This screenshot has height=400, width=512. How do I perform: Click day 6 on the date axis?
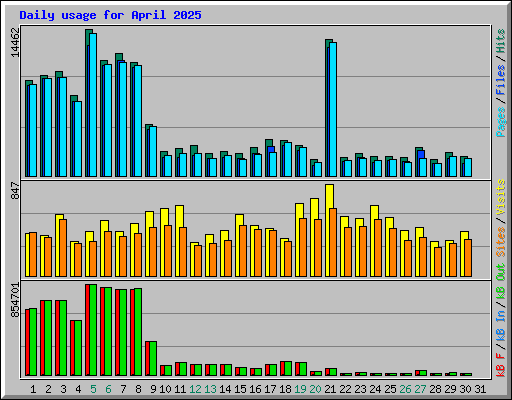click(108, 389)
